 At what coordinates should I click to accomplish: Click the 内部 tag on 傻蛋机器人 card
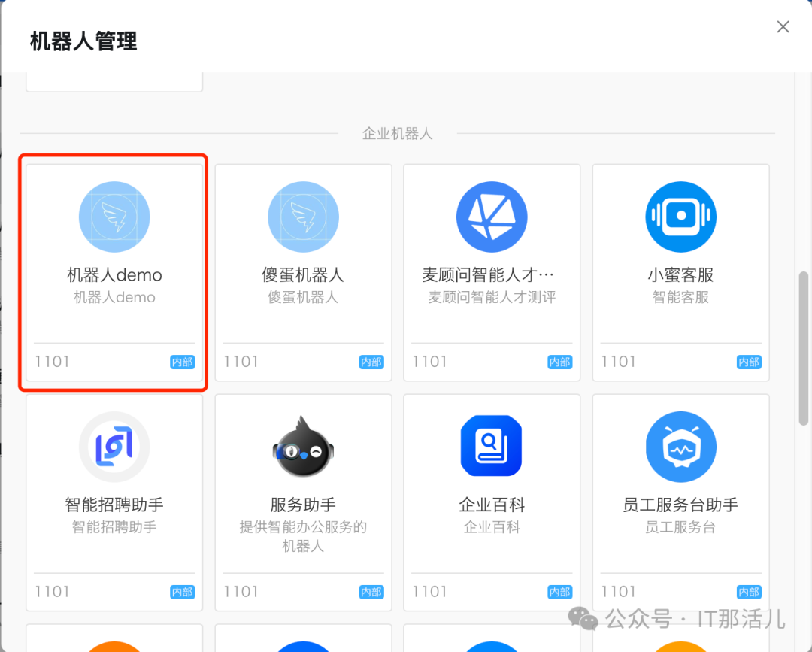pyautogui.click(x=371, y=362)
